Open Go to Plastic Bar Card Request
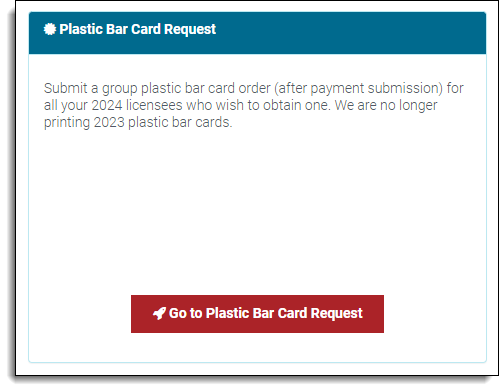Screen dimensions: 499x391 257,314
